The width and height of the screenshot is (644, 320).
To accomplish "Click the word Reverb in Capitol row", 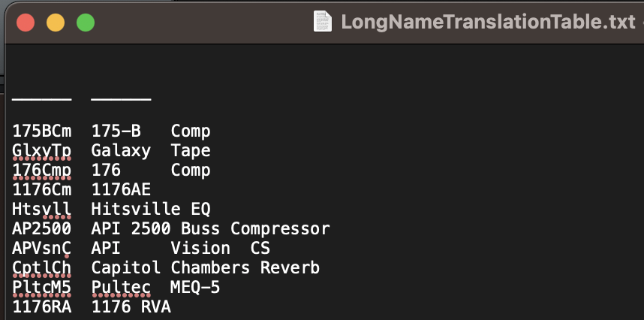I will pos(290,268).
